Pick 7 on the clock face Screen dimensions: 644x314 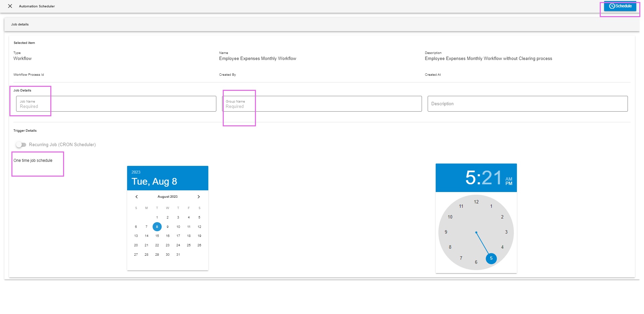click(461, 258)
